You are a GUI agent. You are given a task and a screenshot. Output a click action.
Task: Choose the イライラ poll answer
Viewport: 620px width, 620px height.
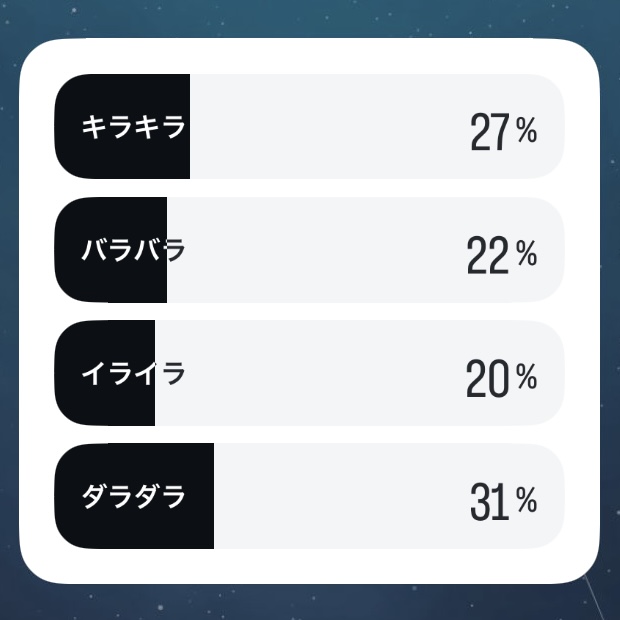tap(133, 374)
